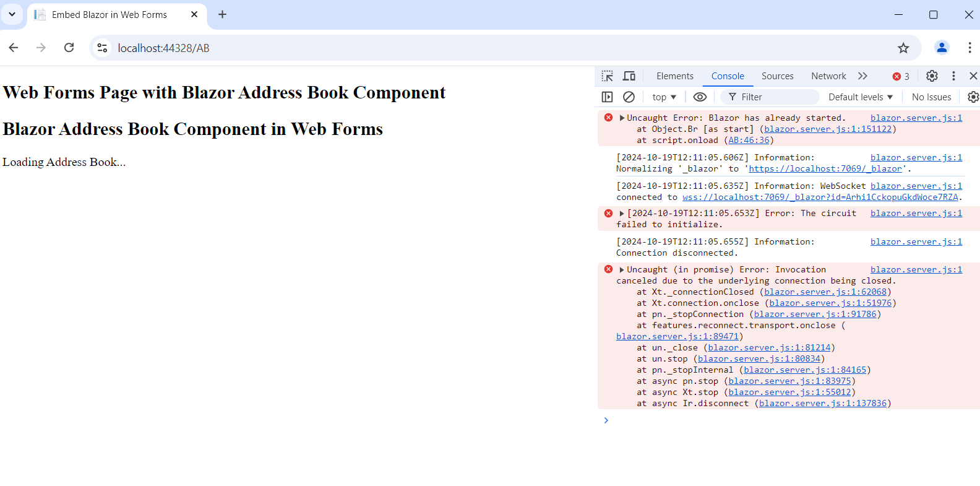The image size is (980, 486).
Task: Show more DevTools tabs chevron
Action: pos(862,76)
